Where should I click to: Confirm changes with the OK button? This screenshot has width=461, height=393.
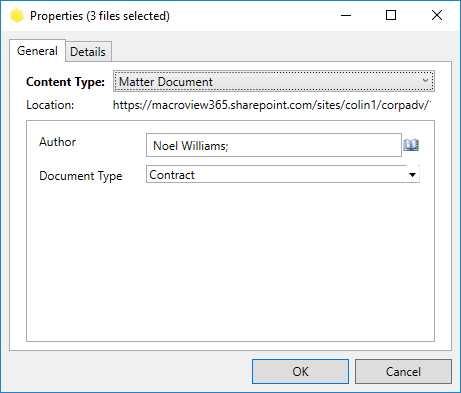pos(300,371)
